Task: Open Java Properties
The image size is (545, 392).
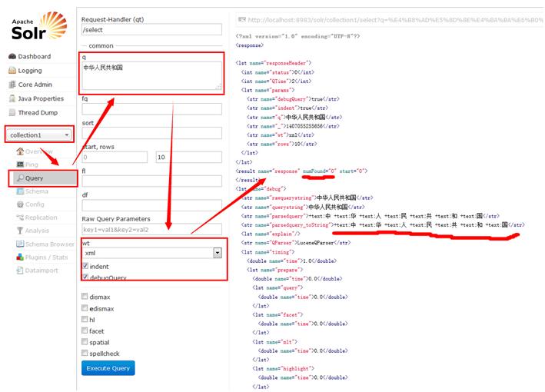Action: coord(41,98)
